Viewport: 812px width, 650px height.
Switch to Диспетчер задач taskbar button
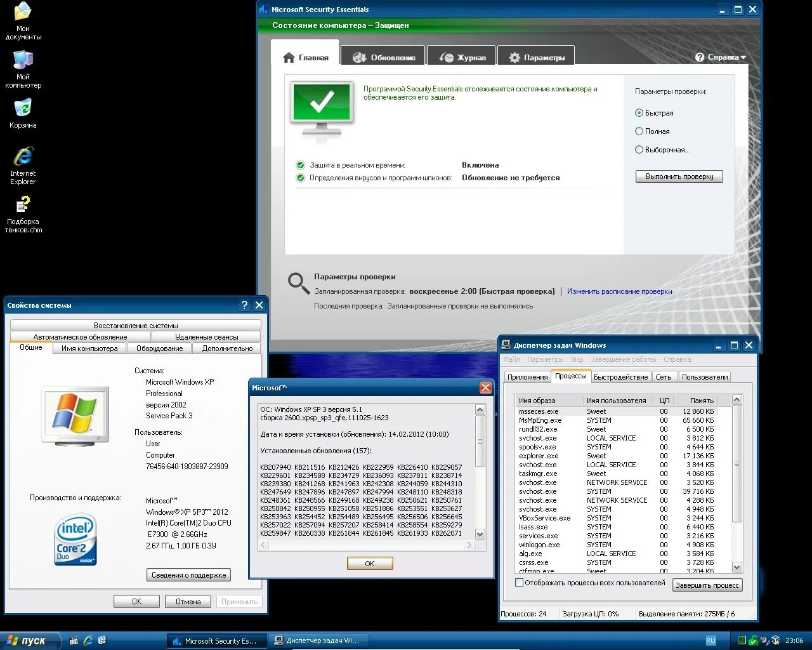point(318,641)
